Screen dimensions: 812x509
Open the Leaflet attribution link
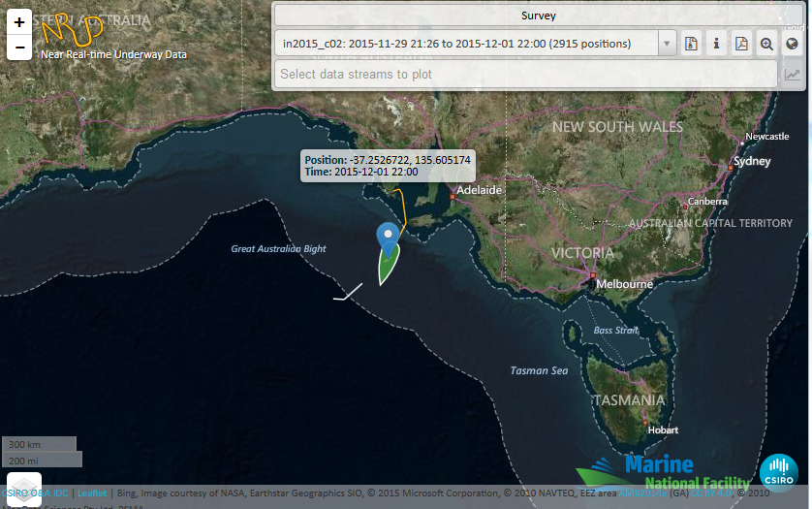pos(92,493)
